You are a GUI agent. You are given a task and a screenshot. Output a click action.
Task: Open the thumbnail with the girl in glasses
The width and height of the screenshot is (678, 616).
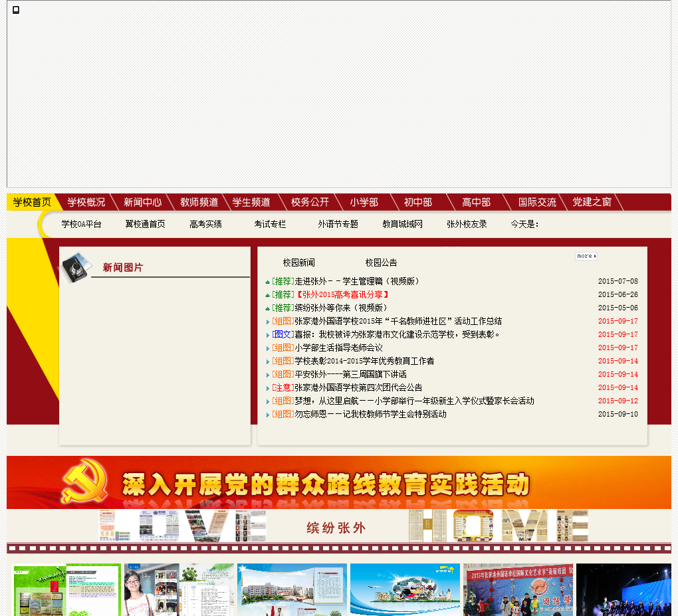[x=179, y=589]
